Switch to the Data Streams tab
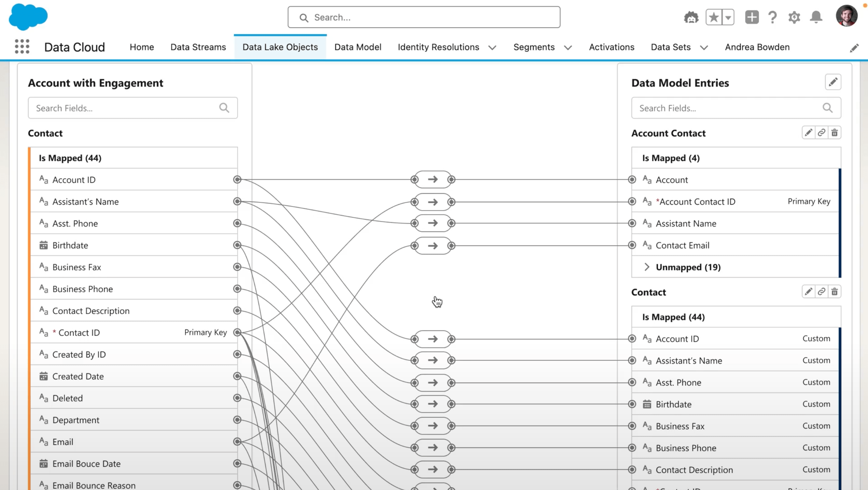868x490 pixels. point(198,47)
